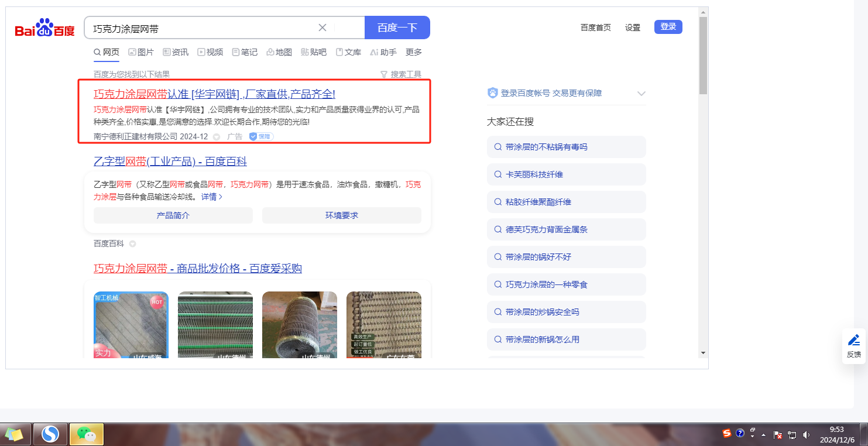The height and width of the screenshot is (446, 868).
Task: Open the 贴吧 tab
Action: 314,52
